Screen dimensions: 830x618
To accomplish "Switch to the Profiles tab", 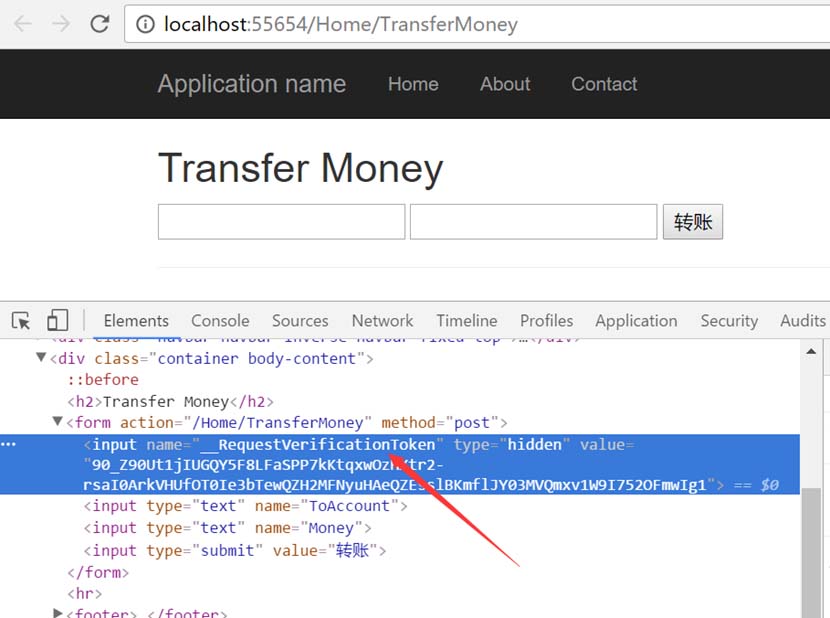I will [x=546, y=320].
